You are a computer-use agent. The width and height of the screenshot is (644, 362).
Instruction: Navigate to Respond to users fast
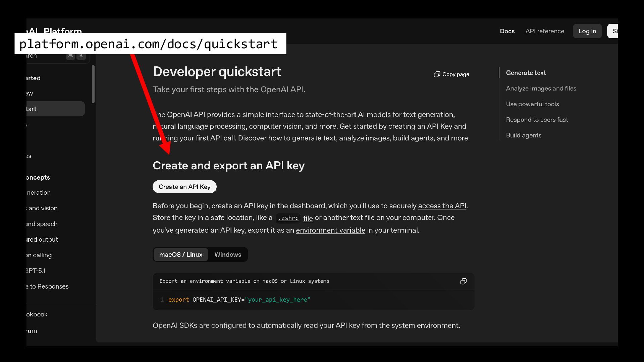[x=537, y=120]
